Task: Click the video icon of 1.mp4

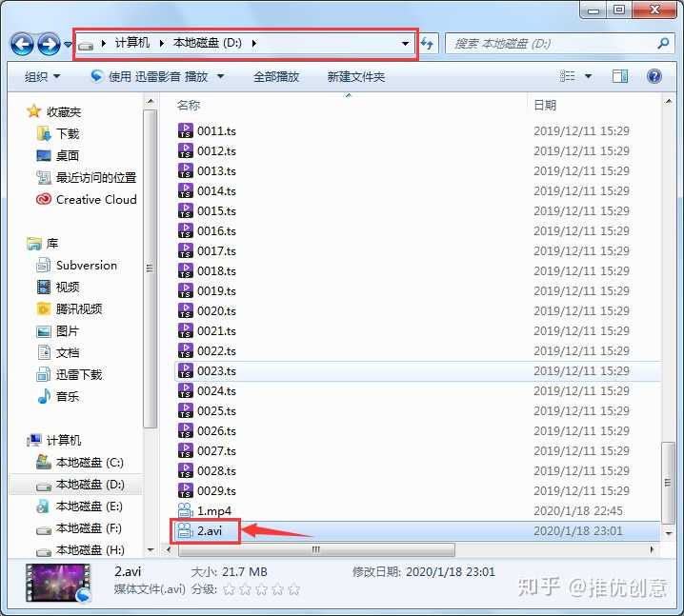Action: click(186, 510)
